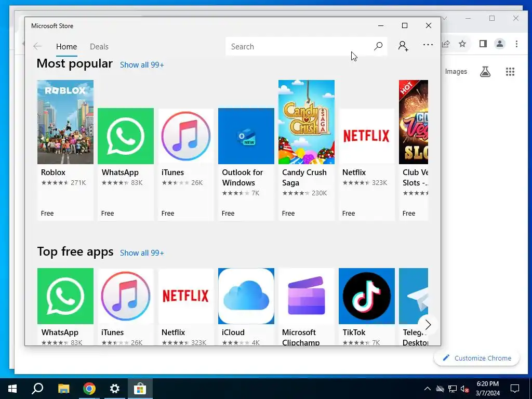Open the Chrome three-dot menu
Image resolution: width=532 pixels, height=399 pixels.
516,44
